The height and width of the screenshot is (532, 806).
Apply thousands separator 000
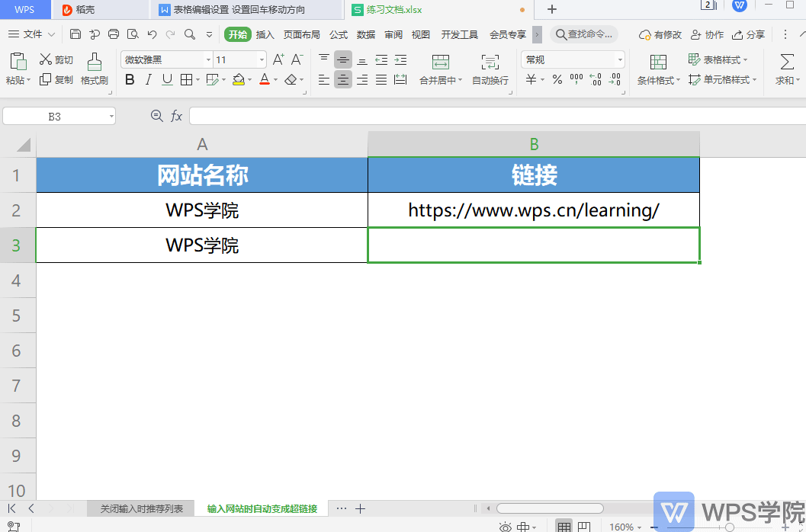[576, 80]
